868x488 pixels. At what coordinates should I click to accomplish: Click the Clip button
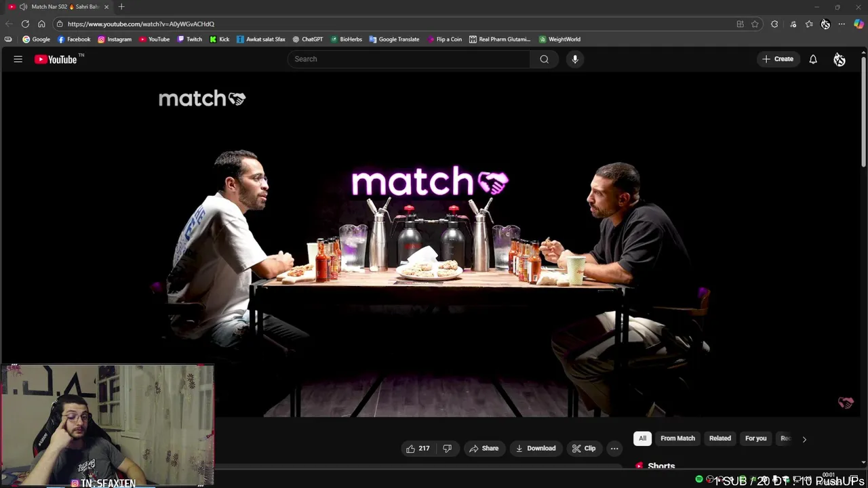pos(584,448)
